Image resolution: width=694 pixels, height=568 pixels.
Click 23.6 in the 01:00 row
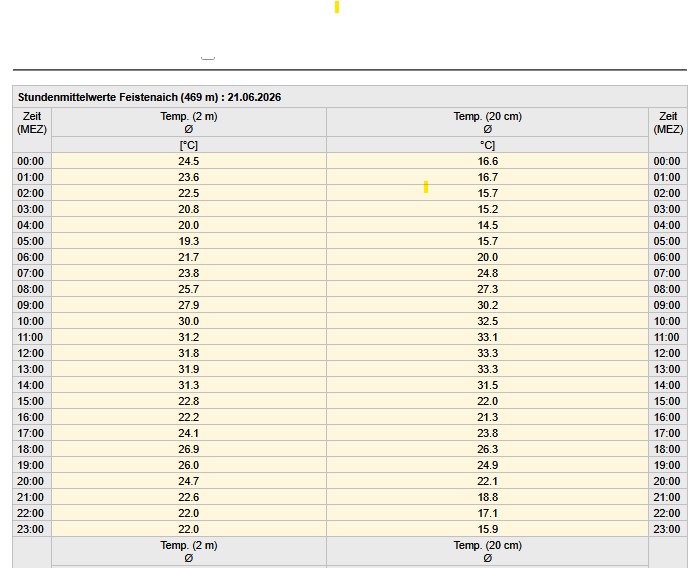(x=189, y=177)
